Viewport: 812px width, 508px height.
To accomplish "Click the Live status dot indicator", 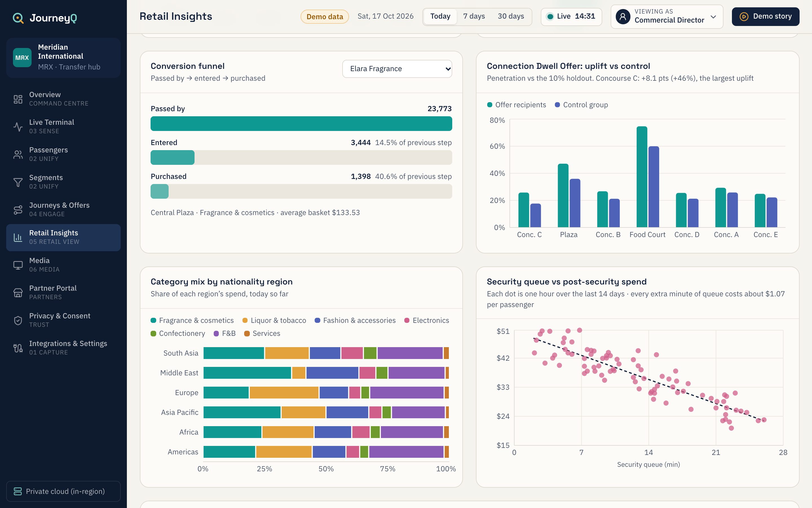I will [550, 16].
